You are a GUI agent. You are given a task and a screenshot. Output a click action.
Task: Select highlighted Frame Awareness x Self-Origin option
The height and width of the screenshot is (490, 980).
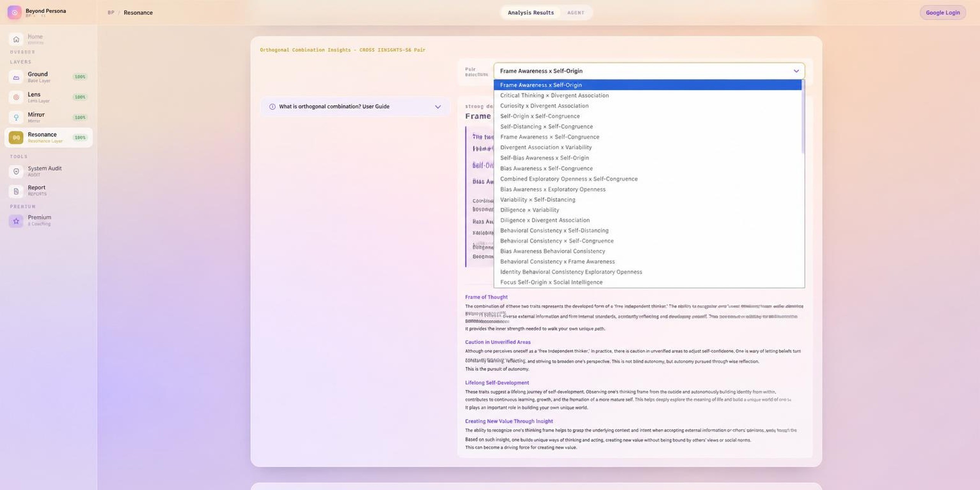click(647, 85)
